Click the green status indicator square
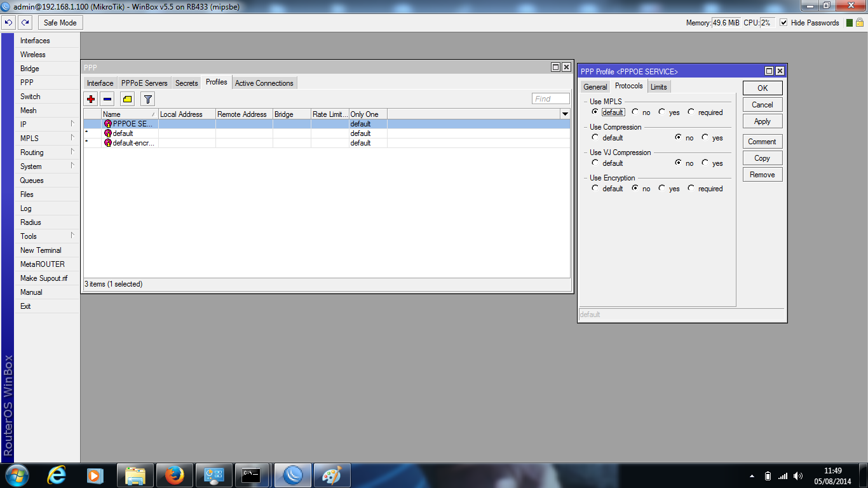Screen dimensions: 868x488 click(x=850, y=23)
